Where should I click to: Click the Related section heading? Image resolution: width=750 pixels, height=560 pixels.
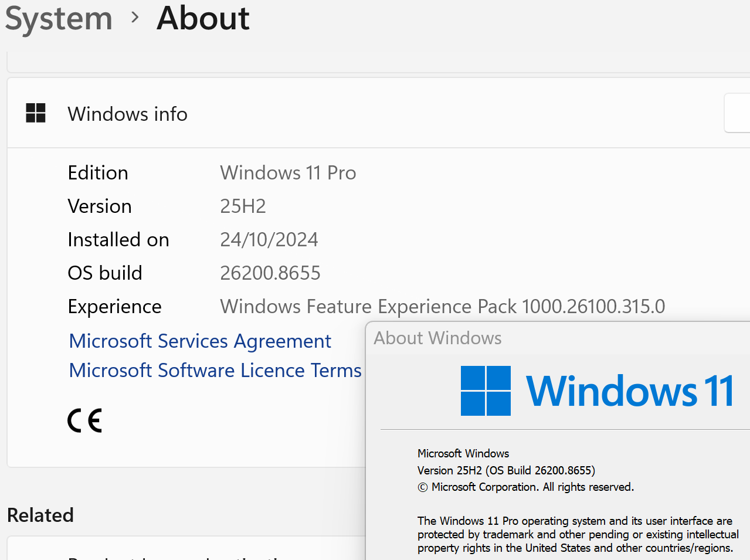tap(40, 515)
